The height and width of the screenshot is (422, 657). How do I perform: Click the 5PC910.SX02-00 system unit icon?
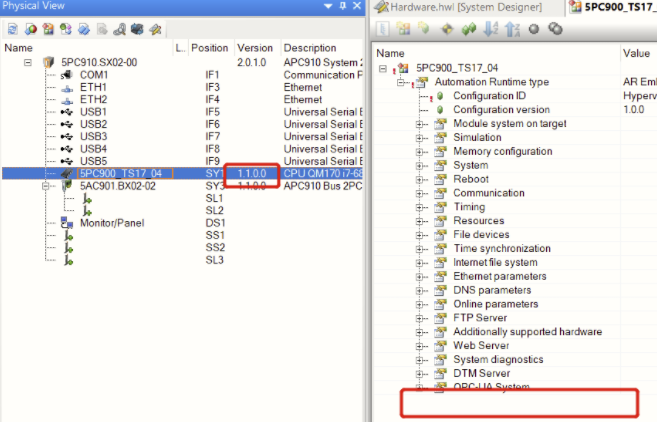pos(49,62)
